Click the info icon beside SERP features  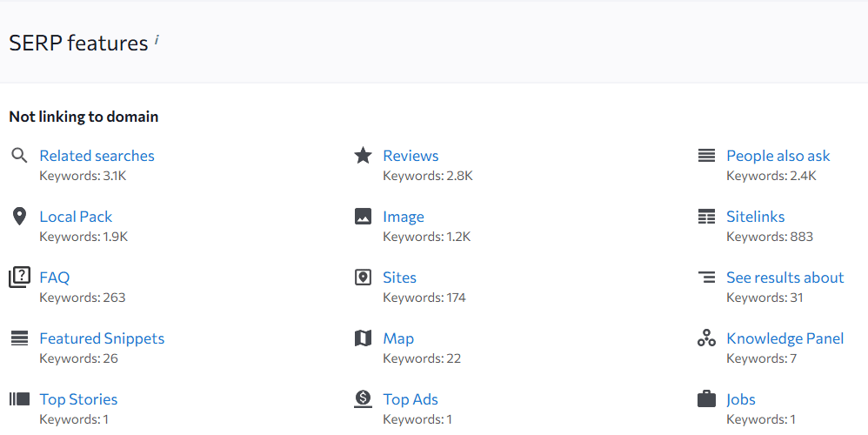pyautogui.click(x=157, y=40)
